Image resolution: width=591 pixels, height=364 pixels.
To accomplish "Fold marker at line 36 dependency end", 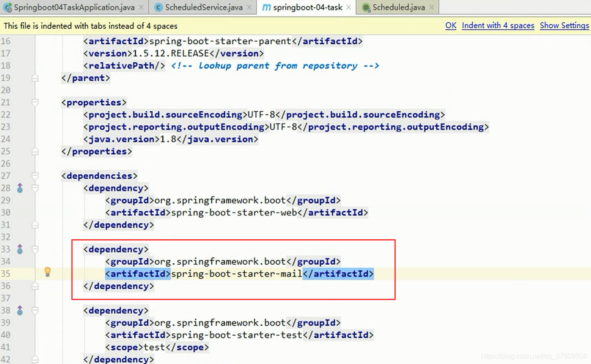I will click(35, 287).
